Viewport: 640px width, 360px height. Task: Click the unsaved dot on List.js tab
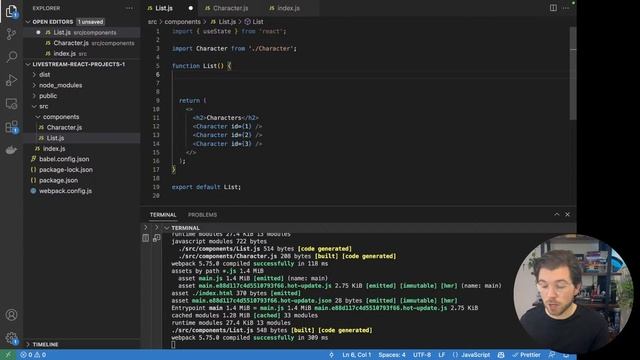(x=191, y=8)
